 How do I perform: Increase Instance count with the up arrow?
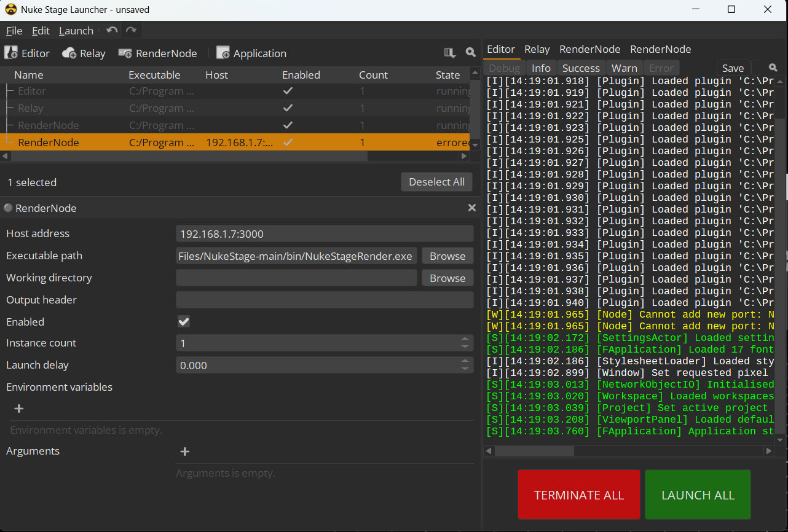point(465,339)
